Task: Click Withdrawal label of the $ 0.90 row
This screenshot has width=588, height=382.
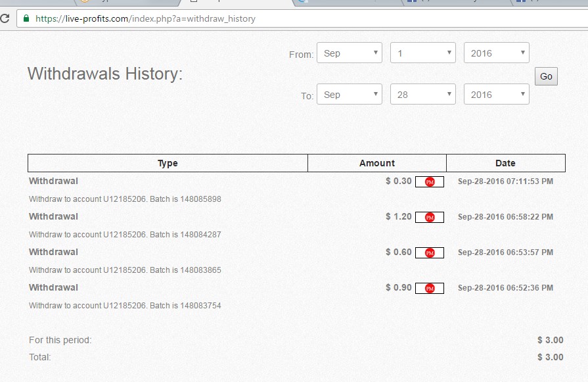Action: point(53,287)
